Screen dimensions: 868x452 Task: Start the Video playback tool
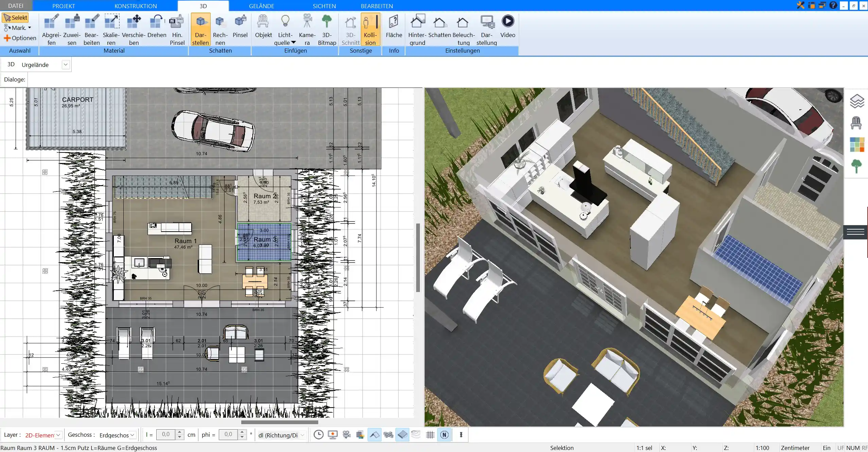click(508, 26)
